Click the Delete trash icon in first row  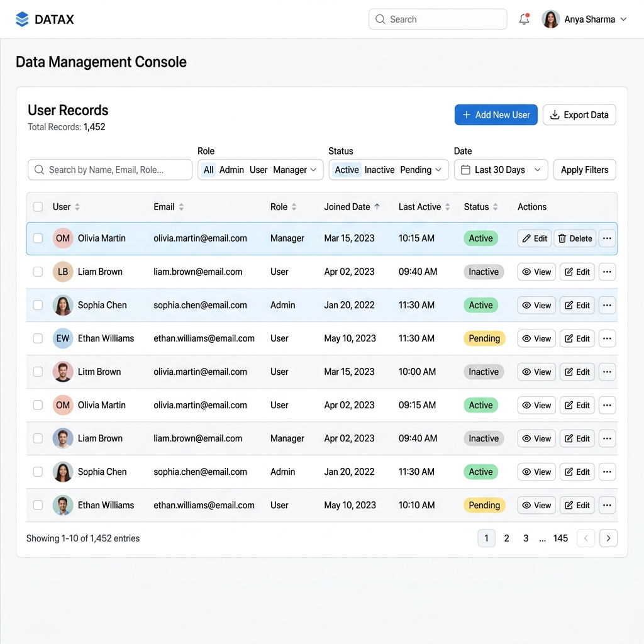pos(562,238)
